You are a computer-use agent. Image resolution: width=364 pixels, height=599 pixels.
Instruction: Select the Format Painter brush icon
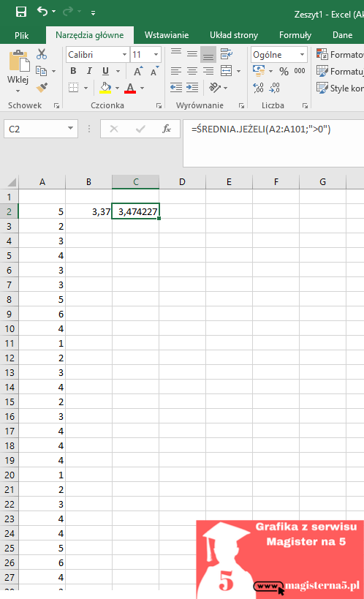tap(42, 88)
